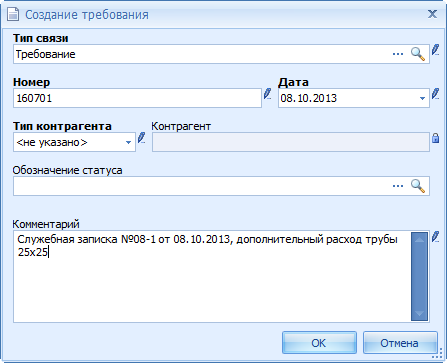
Task: Click the empty Обозначение статуса field
Action: coord(221,186)
